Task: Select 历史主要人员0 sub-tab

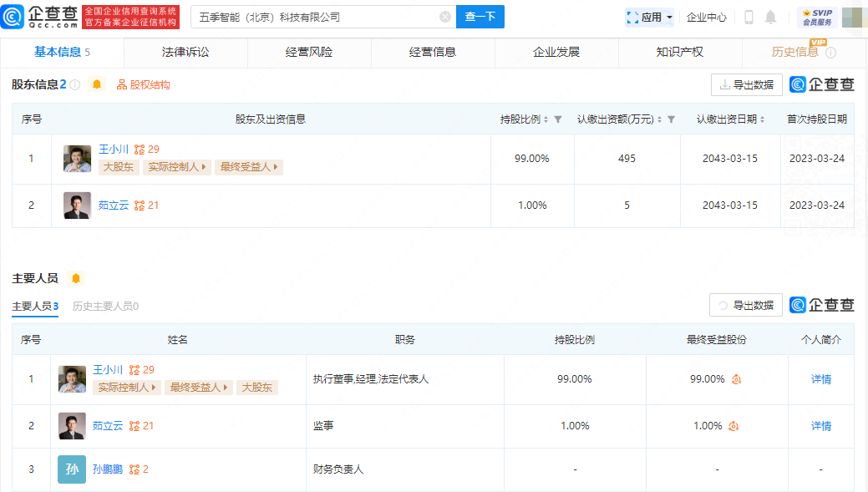Action: pos(105,306)
